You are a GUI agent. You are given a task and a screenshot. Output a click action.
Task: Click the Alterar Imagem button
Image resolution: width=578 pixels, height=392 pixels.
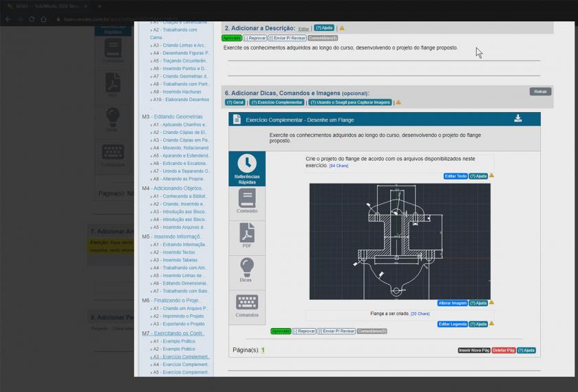coord(453,303)
